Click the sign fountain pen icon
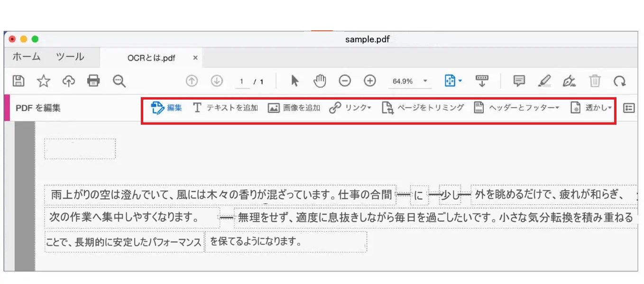Viewport: 644px width, 284px height. 569,81
